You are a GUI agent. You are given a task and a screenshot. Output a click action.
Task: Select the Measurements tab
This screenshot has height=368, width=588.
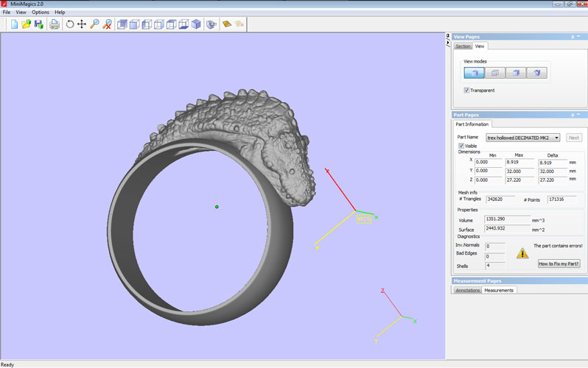(x=499, y=290)
